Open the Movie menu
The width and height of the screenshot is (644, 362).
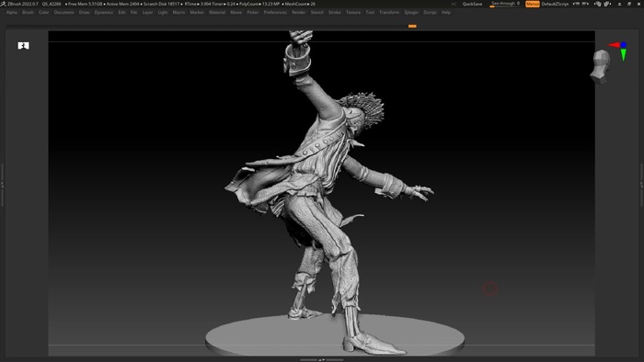[x=236, y=12]
